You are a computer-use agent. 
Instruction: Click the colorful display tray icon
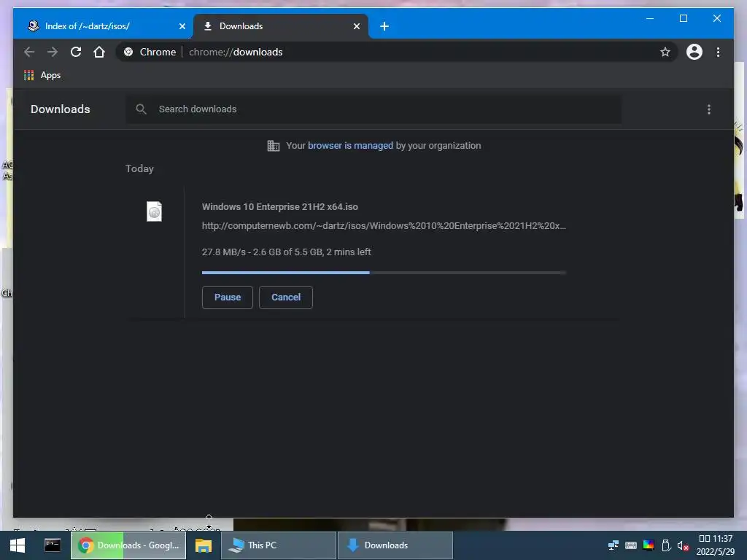click(649, 545)
